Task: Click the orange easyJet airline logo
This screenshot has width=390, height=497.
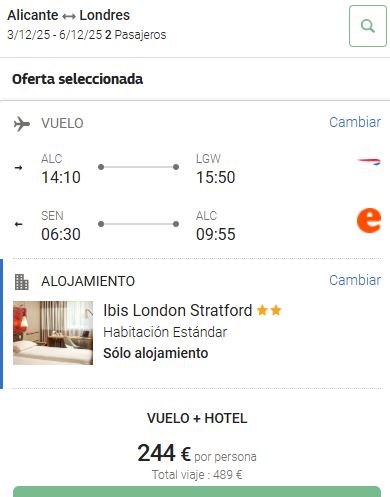Action: pos(369,220)
